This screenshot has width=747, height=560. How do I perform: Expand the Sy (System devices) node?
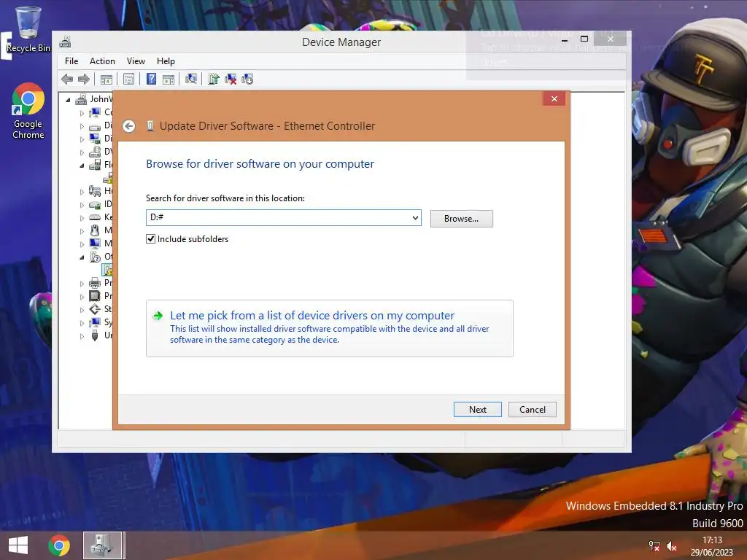click(82, 323)
